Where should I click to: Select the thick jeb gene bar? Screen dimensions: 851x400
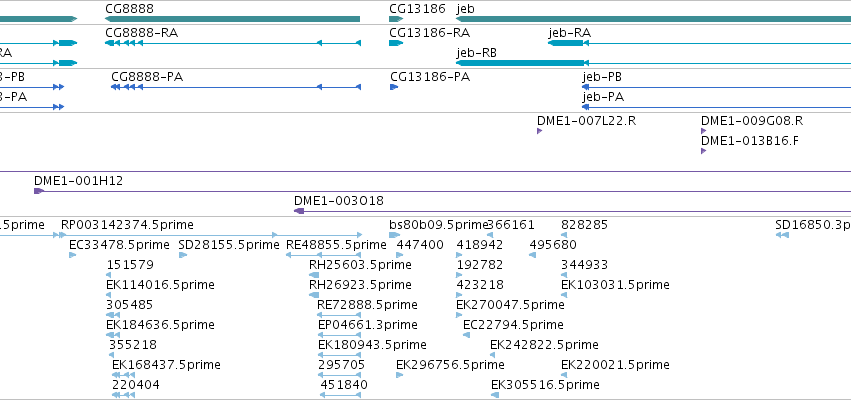tap(653, 19)
